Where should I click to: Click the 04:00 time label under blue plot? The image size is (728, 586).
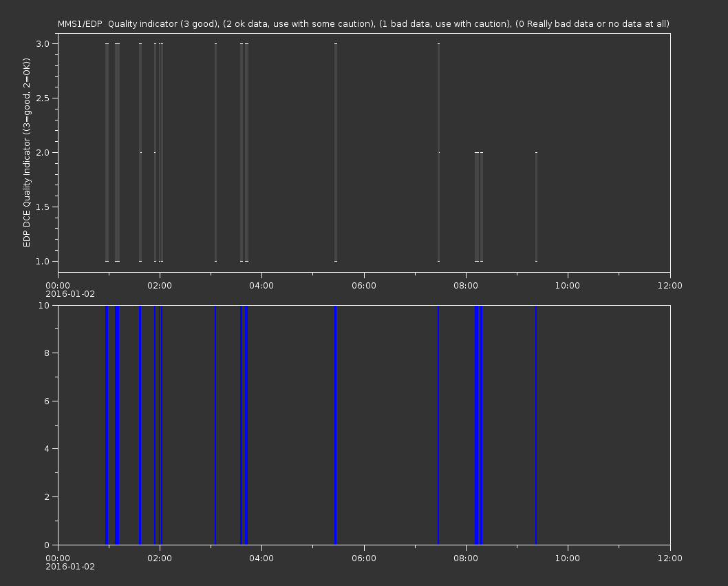click(x=262, y=558)
